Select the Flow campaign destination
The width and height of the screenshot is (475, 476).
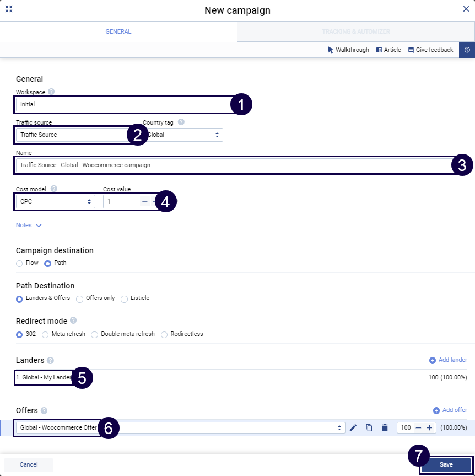(x=20, y=263)
